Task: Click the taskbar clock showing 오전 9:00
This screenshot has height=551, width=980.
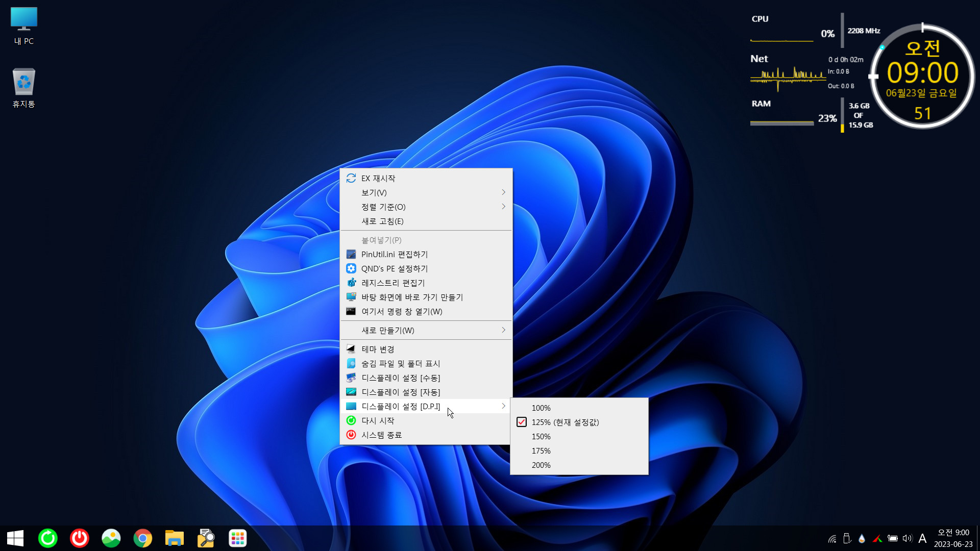Action: pyautogui.click(x=953, y=538)
